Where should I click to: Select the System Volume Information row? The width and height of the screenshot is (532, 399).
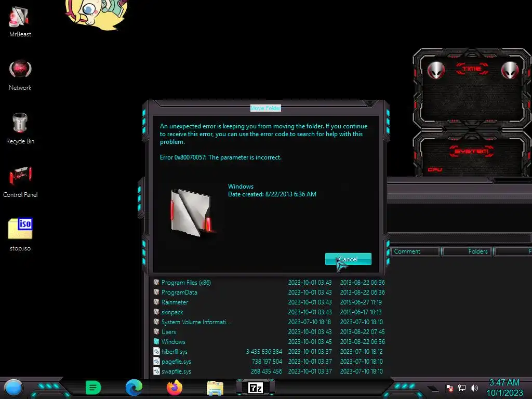[269, 322]
